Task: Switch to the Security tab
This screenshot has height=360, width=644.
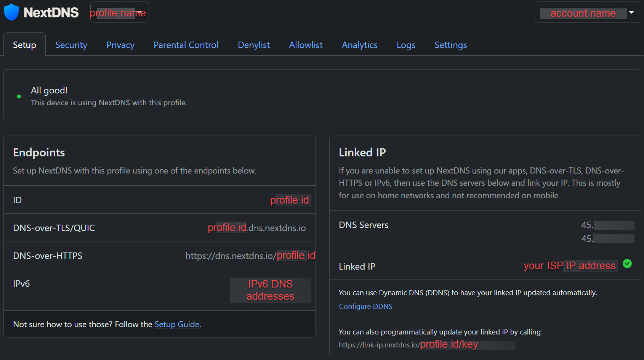Action: click(x=71, y=45)
